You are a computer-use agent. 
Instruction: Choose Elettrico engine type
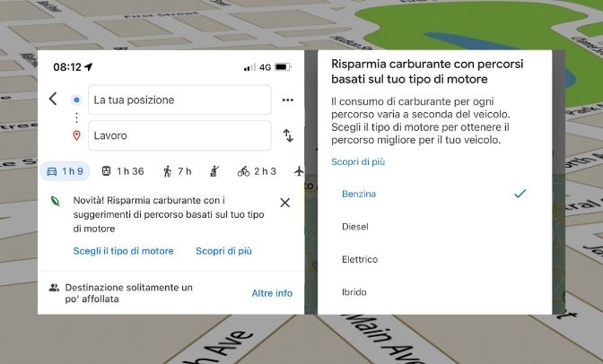434,259
